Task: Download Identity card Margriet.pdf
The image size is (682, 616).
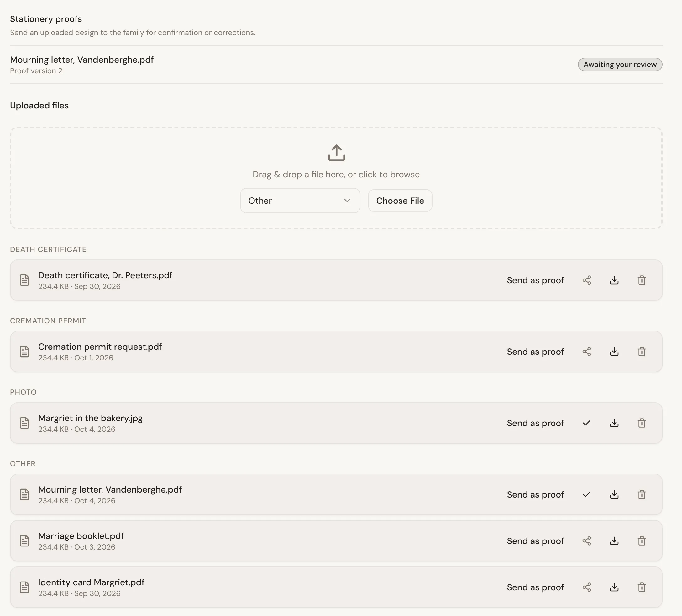Action: (x=614, y=587)
